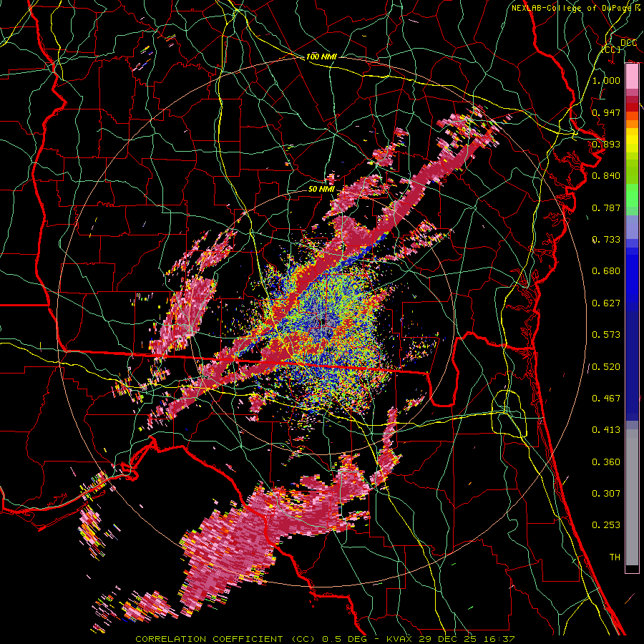Click the [CC] label above the color bar
Screen dimensions: 644x644
(611, 49)
